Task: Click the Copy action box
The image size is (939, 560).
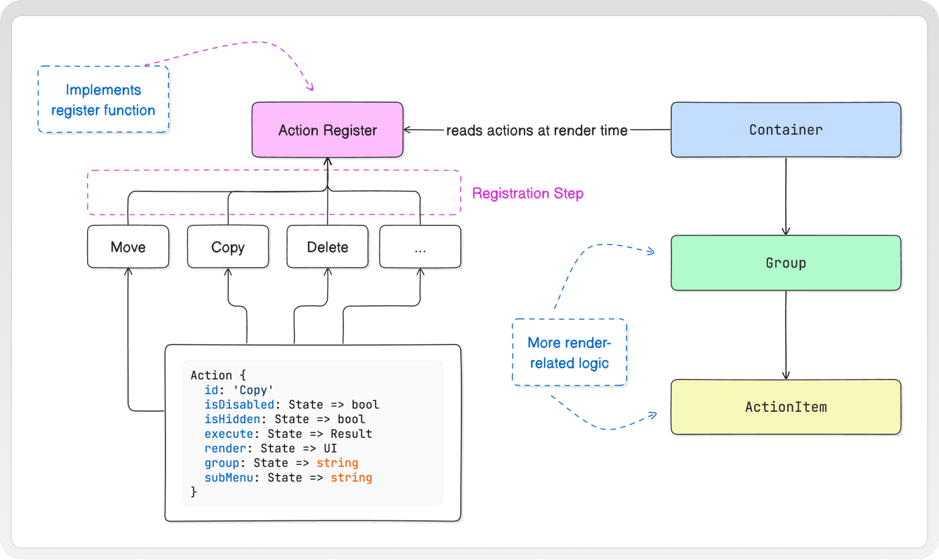Action: [228, 247]
